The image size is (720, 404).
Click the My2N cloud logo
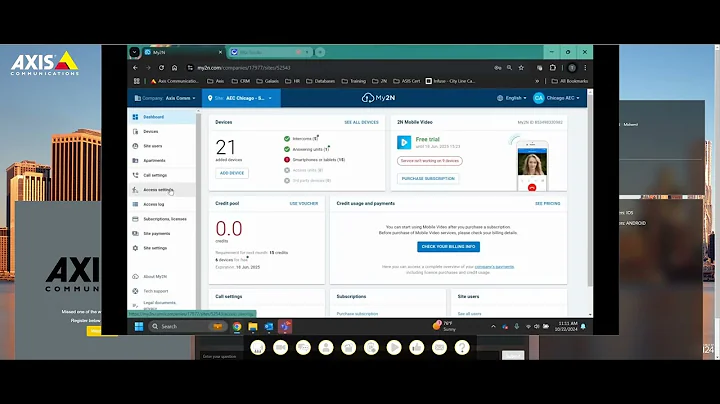[378, 98]
